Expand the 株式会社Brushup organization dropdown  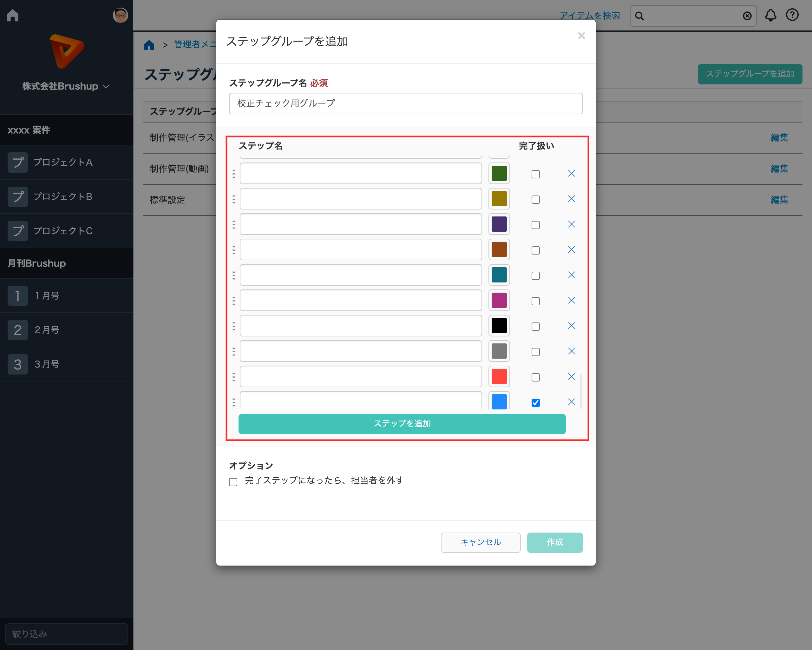(66, 86)
